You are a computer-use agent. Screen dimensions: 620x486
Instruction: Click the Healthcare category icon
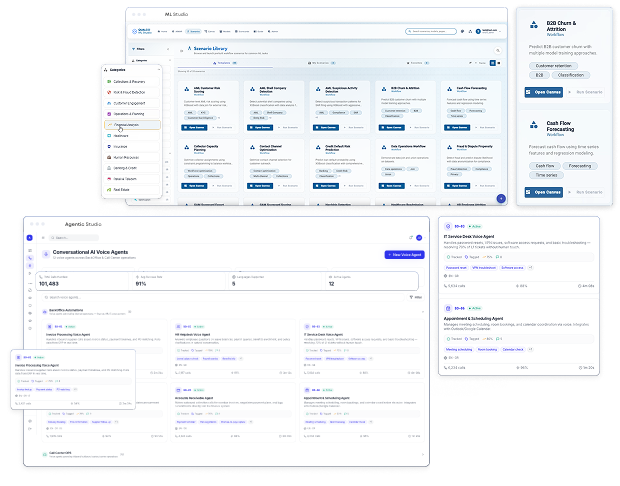108,136
